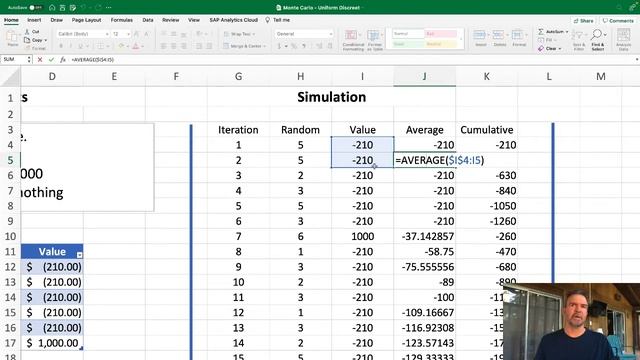Open the Formulas ribbon tab

coord(122,20)
